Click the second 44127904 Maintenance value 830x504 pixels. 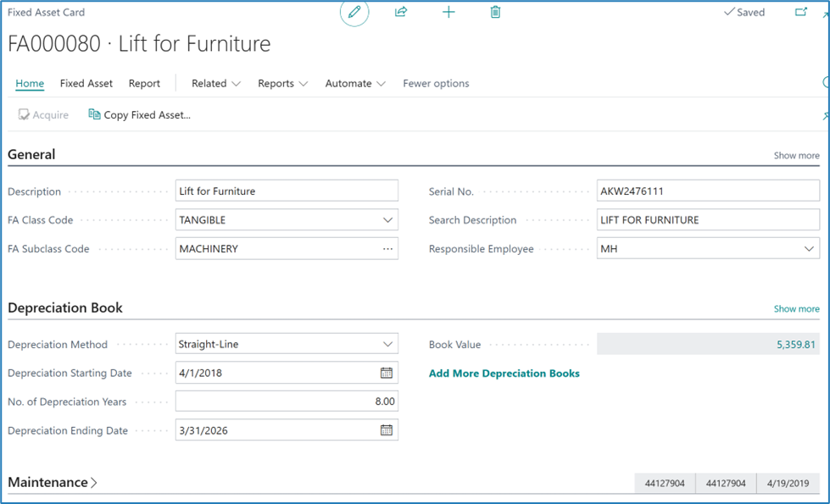(726, 483)
